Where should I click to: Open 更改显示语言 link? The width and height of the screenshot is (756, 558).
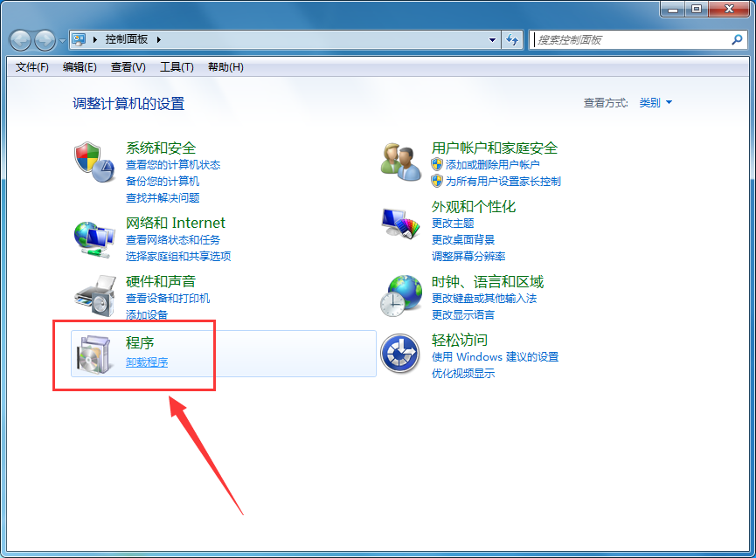(463, 314)
